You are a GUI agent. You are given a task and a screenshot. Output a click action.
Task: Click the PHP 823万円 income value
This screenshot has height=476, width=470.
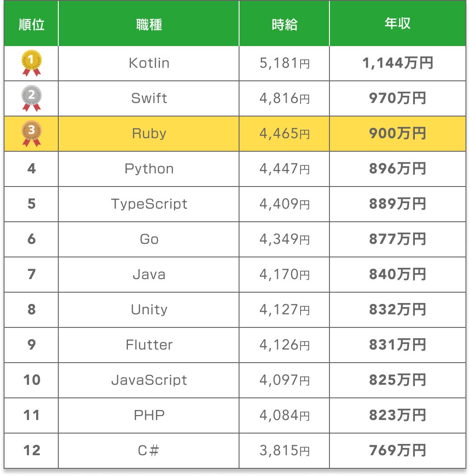tap(397, 415)
